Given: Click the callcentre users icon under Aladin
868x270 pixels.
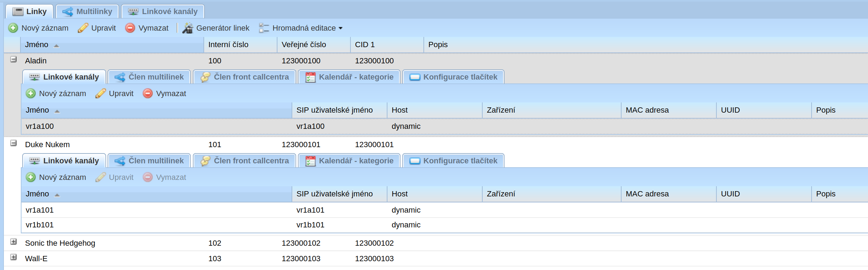Looking at the screenshot, I should 206,77.
